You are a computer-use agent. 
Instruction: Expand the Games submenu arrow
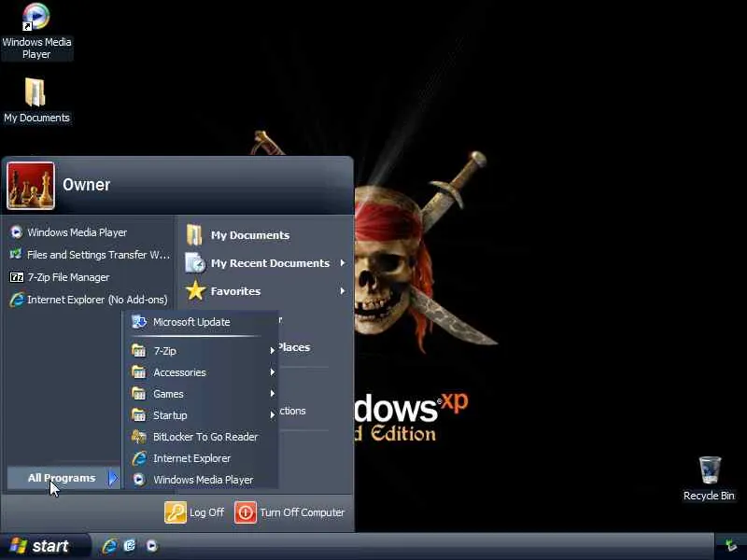click(x=272, y=394)
